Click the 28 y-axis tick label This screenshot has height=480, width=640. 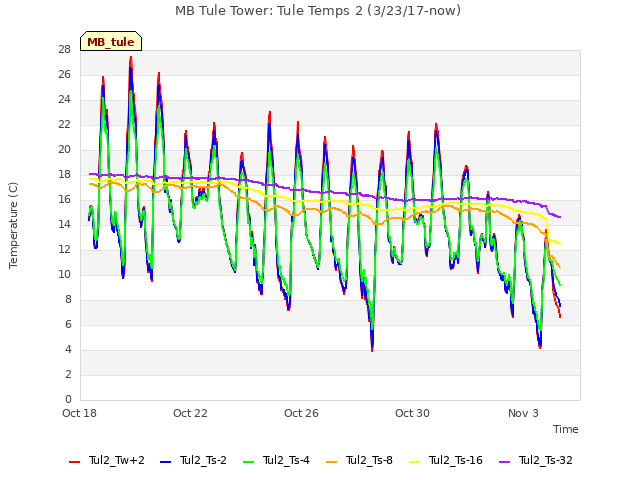[x=64, y=50]
